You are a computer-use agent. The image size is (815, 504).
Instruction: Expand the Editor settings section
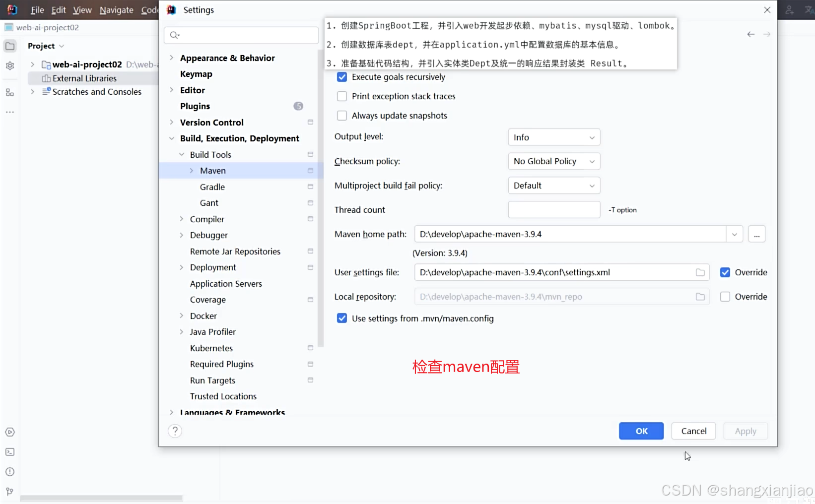(171, 90)
